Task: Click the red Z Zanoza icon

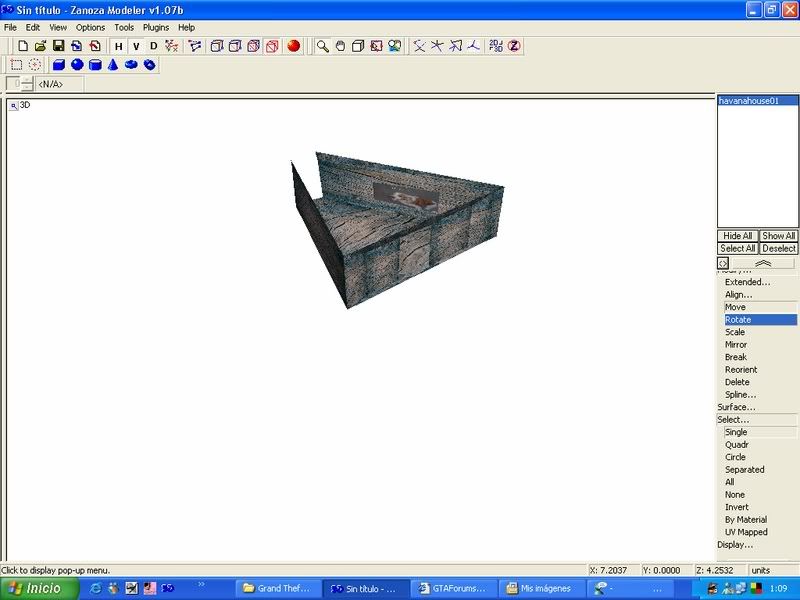Action: pyautogui.click(x=514, y=46)
